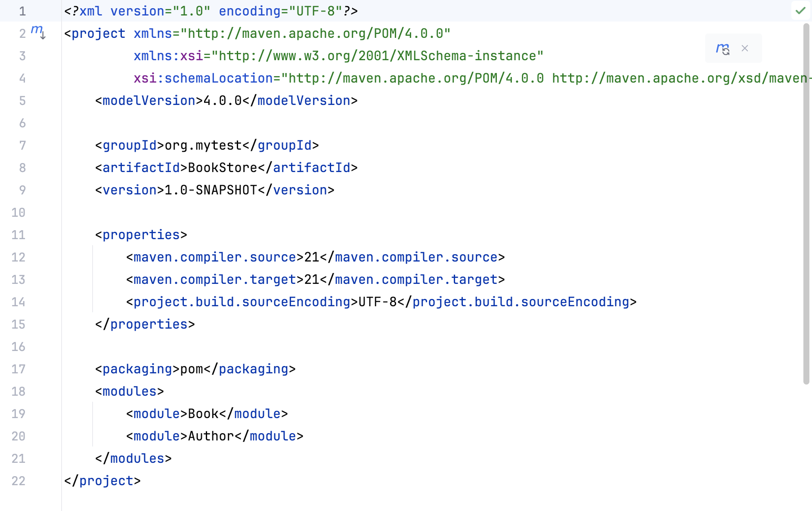Image resolution: width=812 pixels, height=511 pixels.
Task: Click line number 7 in the gutter
Action: coord(22,145)
